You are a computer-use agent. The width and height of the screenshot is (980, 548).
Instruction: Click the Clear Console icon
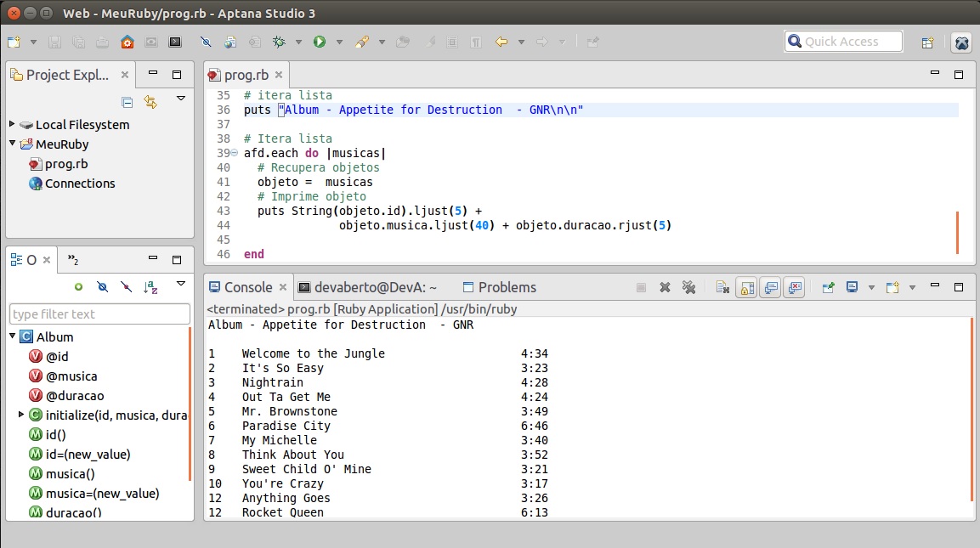coord(722,287)
